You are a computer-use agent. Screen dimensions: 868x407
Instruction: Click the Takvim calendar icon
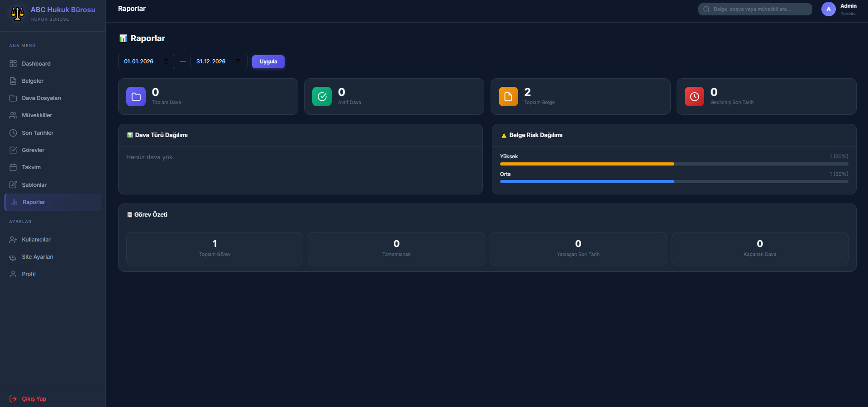(13, 167)
